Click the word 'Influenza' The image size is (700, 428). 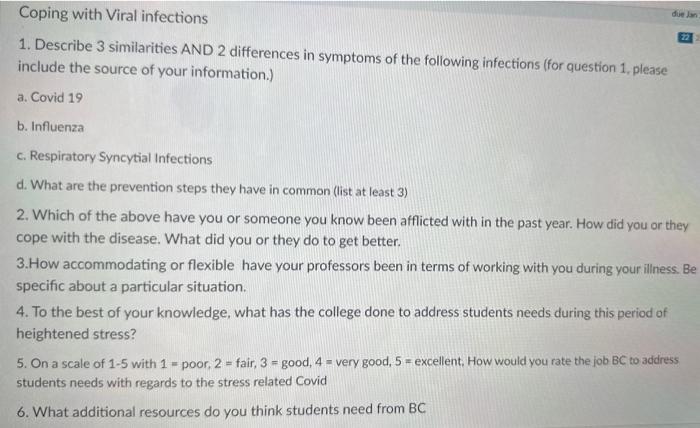(x=57, y=127)
